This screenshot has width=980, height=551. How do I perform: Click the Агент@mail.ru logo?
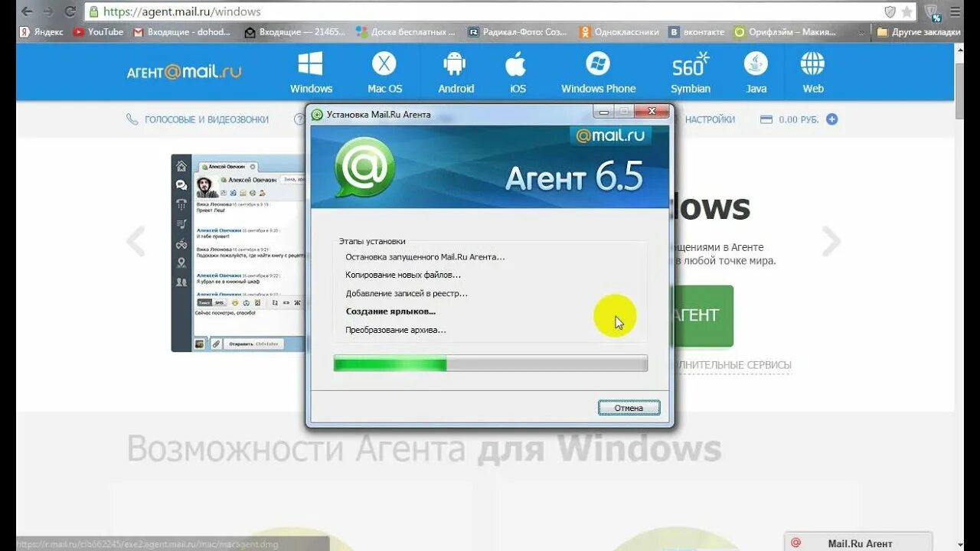tap(184, 72)
